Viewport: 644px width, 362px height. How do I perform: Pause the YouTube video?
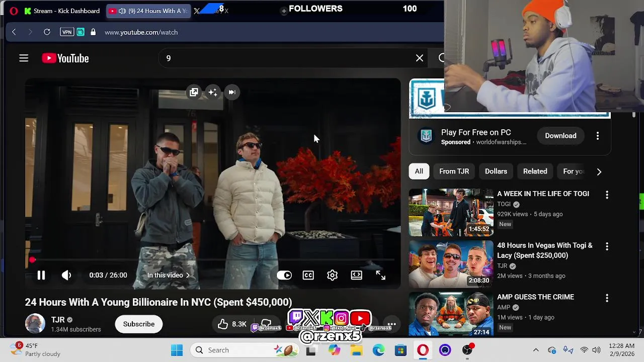pyautogui.click(x=41, y=275)
